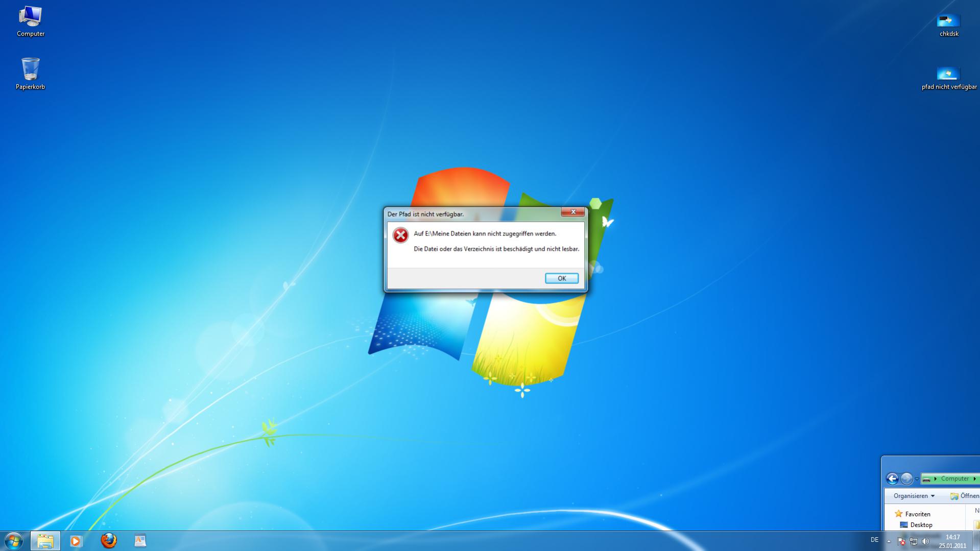Image resolution: width=980 pixels, height=551 pixels.
Task: Open the Action Center flag icon
Action: tap(901, 541)
